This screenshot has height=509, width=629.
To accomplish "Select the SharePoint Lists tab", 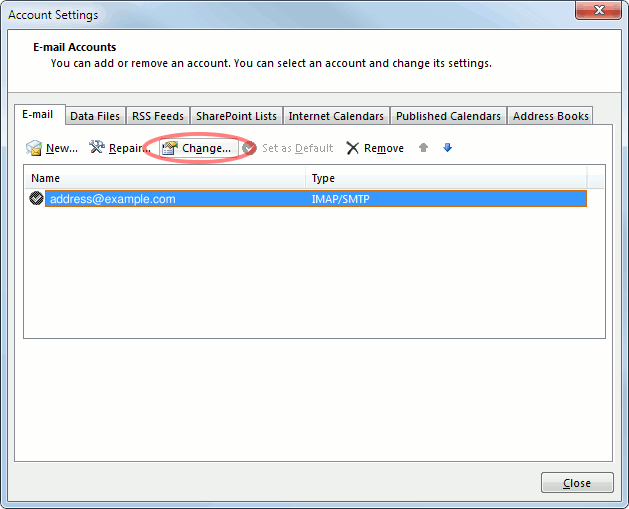I will coord(237,116).
